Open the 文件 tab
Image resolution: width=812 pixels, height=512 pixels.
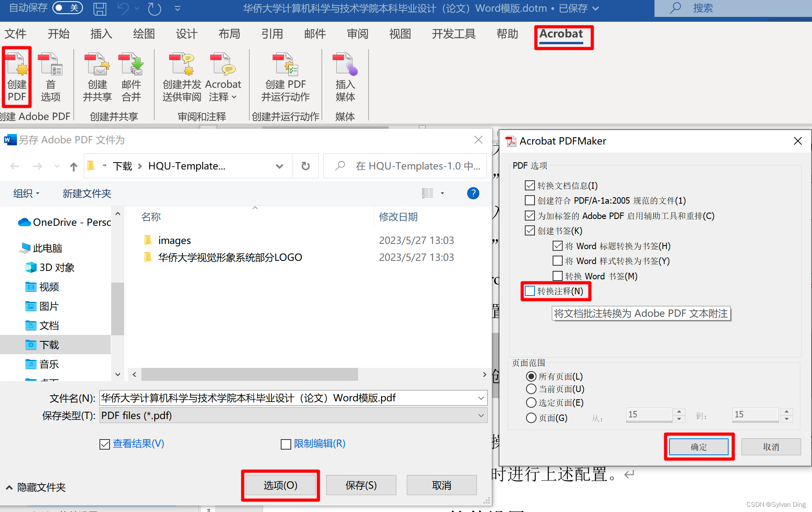click(15, 34)
